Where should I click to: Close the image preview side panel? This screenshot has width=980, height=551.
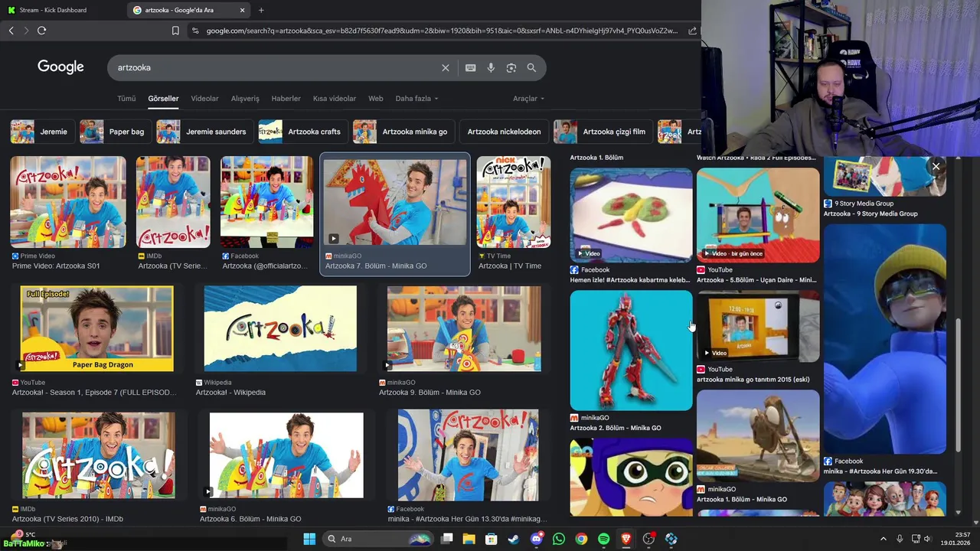pos(936,166)
